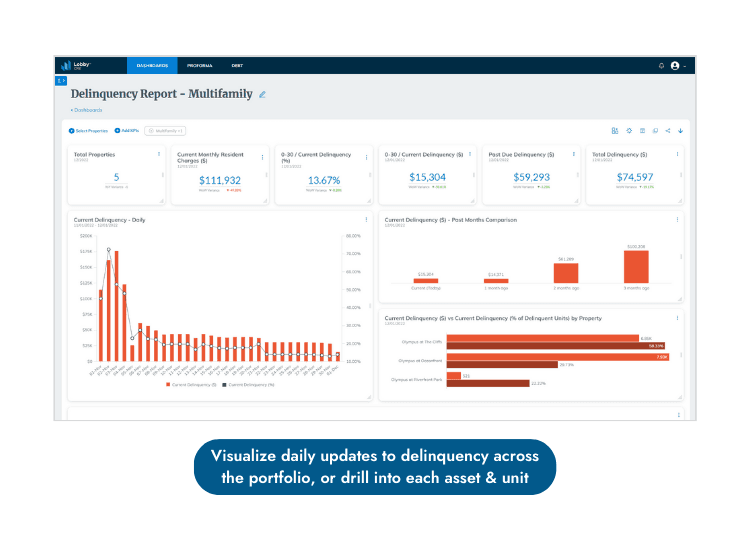The height and width of the screenshot is (550, 750).
Task: Click the duplicate dashboard icon
Action: [x=655, y=131]
